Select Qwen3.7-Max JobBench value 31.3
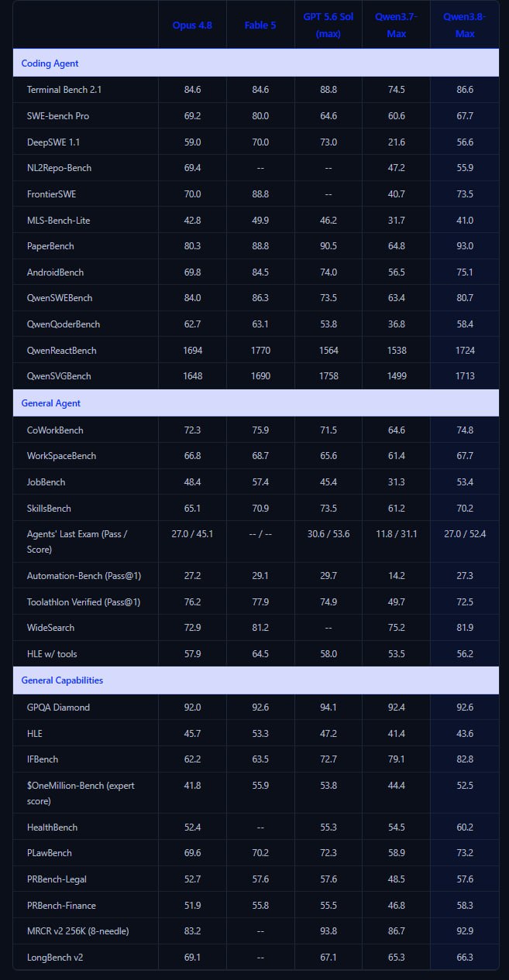This screenshot has width=509, height=980. point(396,482)
